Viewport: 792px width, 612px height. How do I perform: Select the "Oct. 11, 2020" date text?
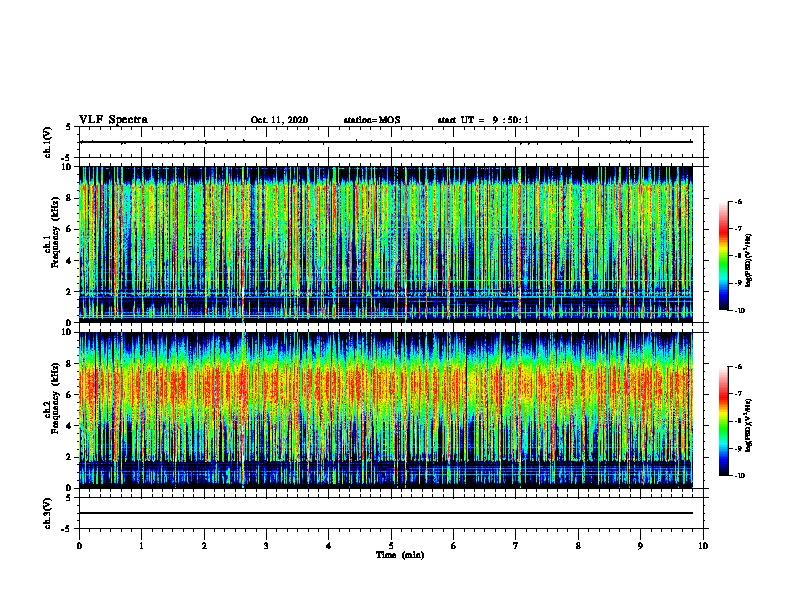tap(279, 120)
